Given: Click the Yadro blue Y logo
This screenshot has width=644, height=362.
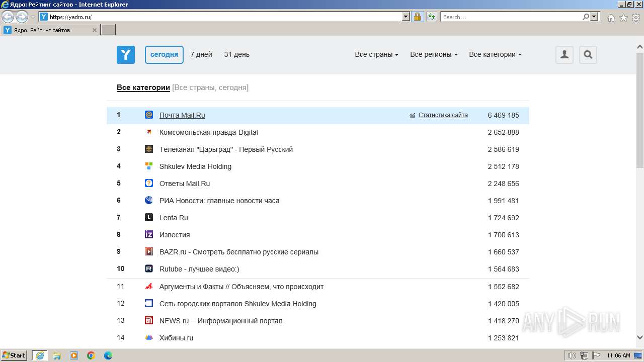Looking at the screenshot, I should pos(126,55).
